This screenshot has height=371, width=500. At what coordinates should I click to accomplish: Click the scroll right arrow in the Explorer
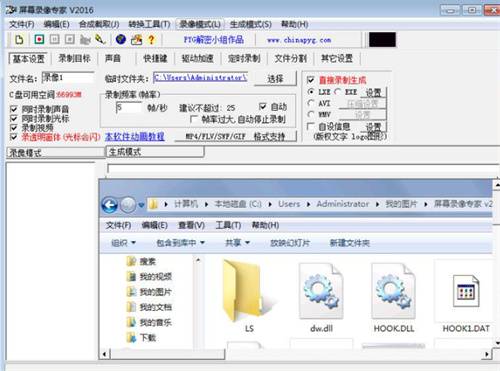487,354
